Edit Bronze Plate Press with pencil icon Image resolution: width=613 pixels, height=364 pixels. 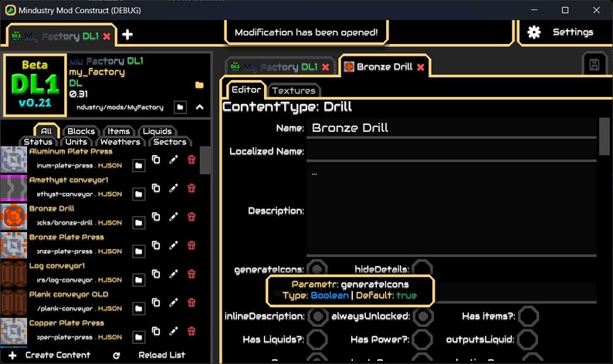174,245
